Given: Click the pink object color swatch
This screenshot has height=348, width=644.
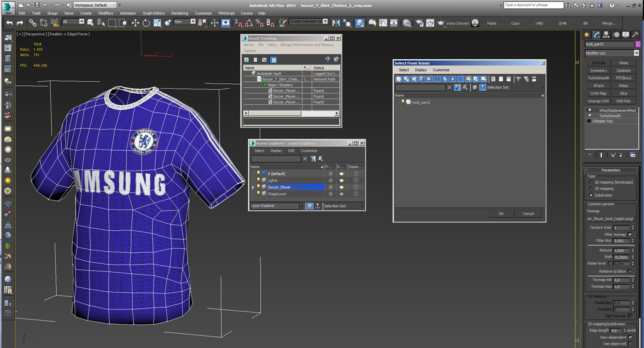Looking at the screenshot, I should coord(638,44).
